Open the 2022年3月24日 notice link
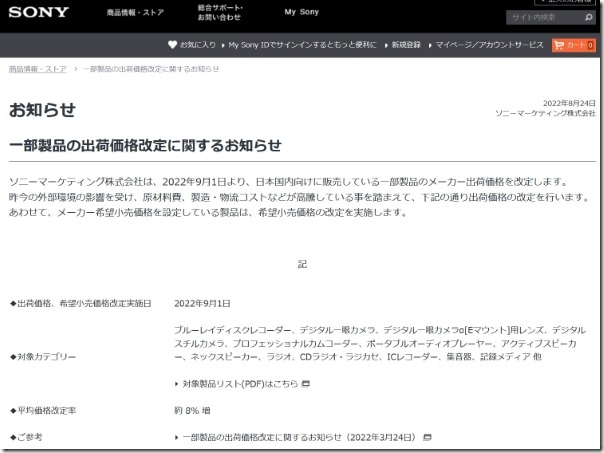The width and height of the screenshot is (604, 453). (301, 437)
